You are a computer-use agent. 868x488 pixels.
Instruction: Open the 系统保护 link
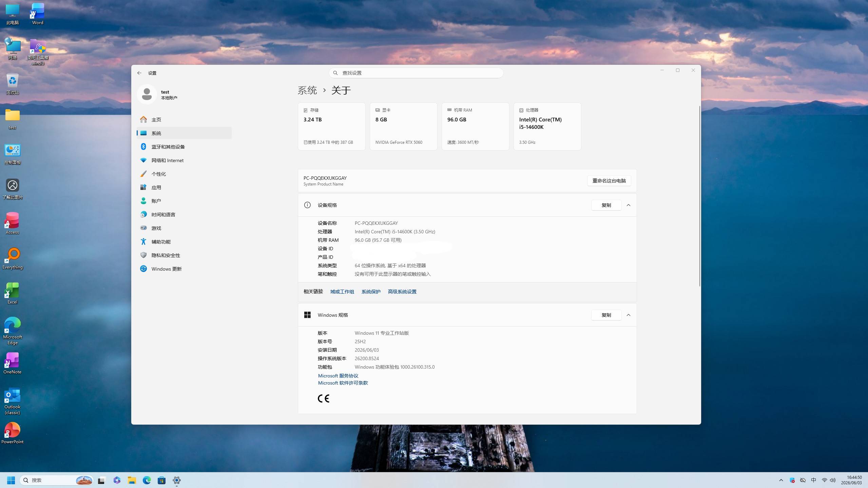(371, 292)
